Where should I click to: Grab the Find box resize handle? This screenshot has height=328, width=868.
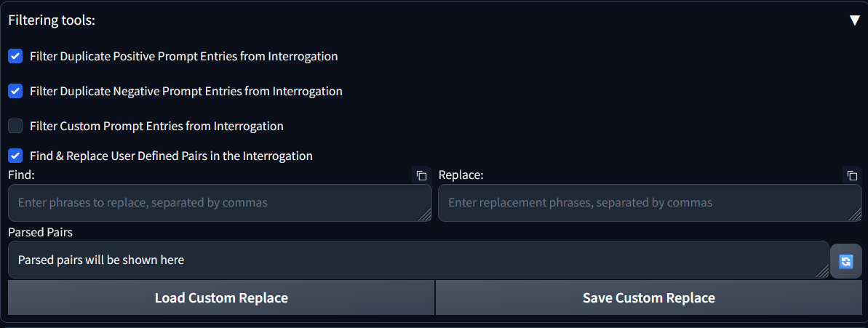click(426, 215)
